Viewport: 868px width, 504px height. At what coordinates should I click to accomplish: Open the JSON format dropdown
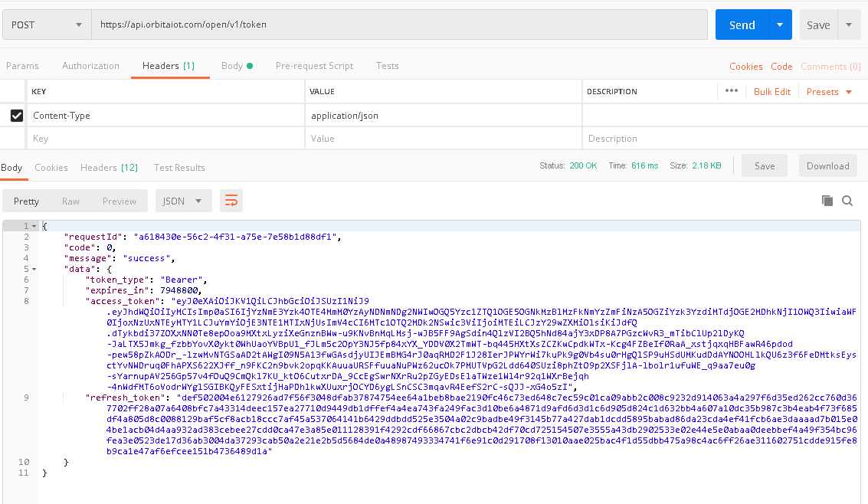(183, 201)
